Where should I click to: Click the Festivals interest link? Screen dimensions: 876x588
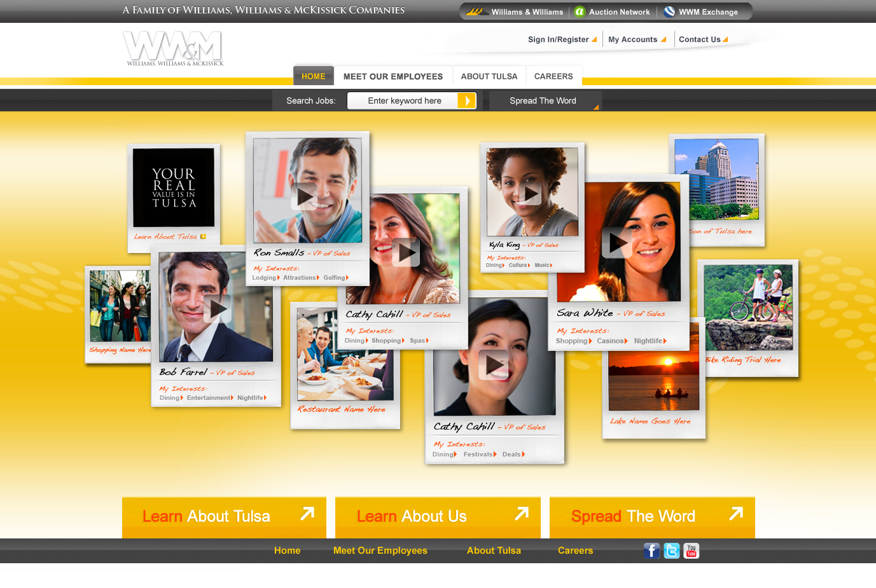click(x=480, y=455)
